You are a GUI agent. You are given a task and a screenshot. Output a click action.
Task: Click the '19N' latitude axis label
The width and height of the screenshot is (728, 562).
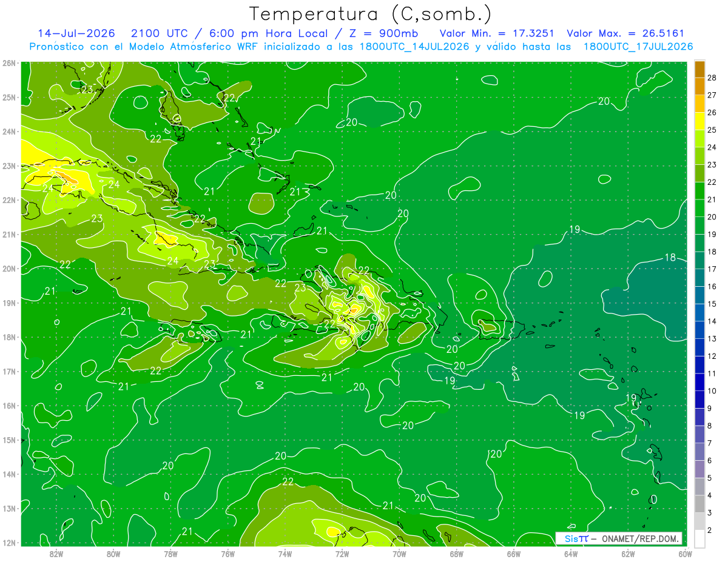8,303
